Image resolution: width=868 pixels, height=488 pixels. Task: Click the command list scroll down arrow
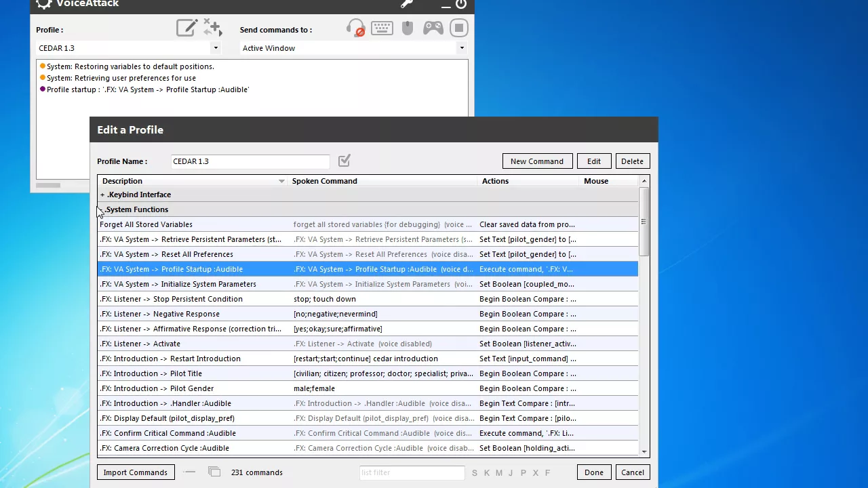(644, 451)
